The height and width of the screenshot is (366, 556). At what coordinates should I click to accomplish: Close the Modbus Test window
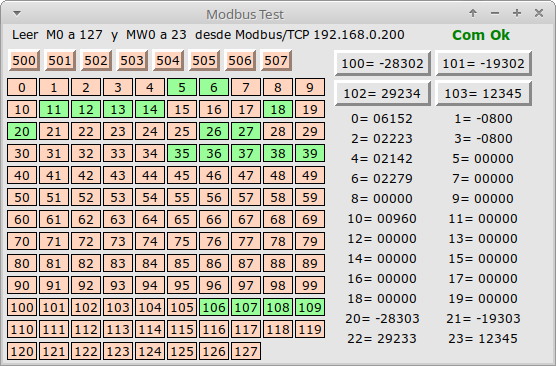click(539, 13)
